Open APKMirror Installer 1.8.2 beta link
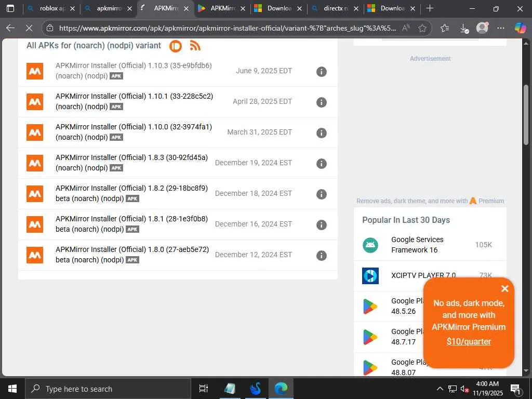Viewport: 532px width, 399px height. tap(131, 193)
